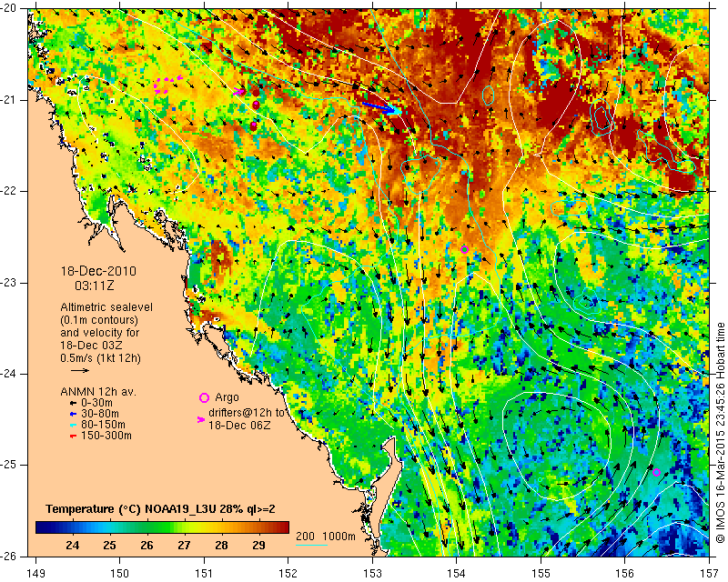Click the '155' longitude axis label
Screen dimensions: 728x582
541,574
